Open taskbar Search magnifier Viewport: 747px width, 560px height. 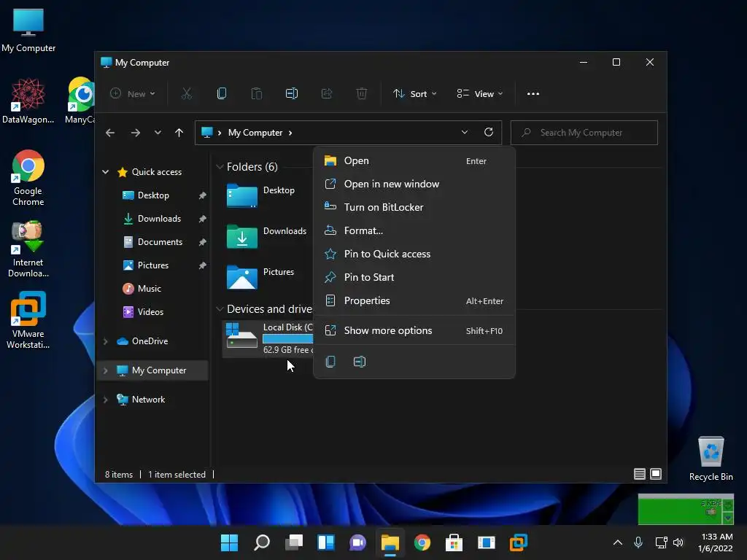click(262, 542)
